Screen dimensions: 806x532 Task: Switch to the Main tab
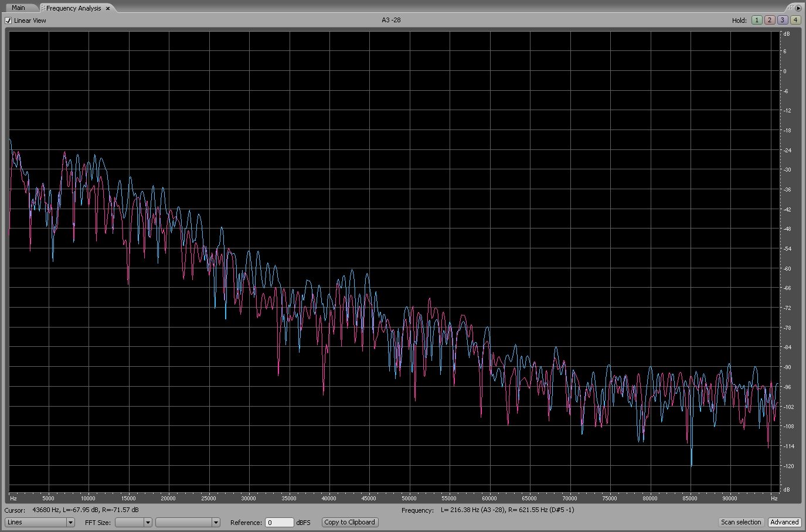18,8
